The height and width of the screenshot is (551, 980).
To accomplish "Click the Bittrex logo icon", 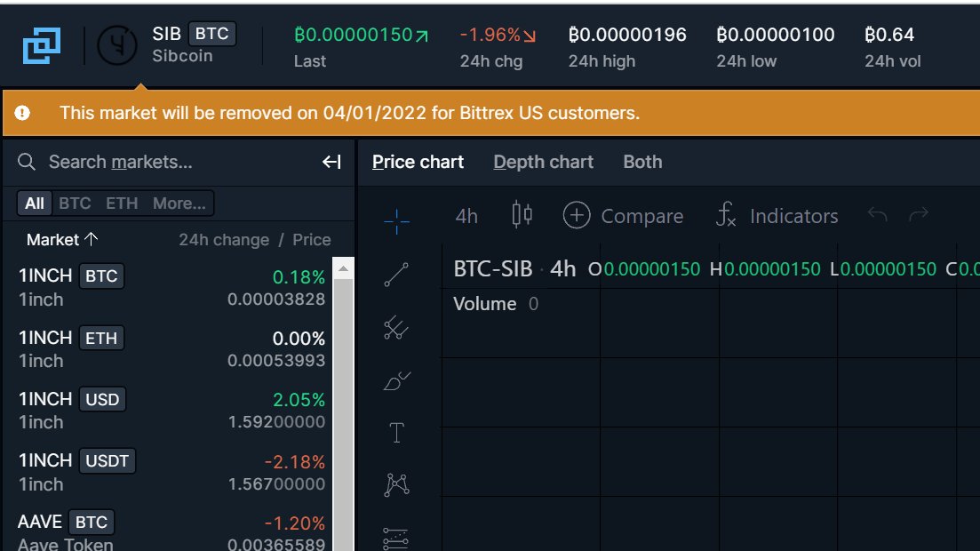I will click(x=42, y=45).
